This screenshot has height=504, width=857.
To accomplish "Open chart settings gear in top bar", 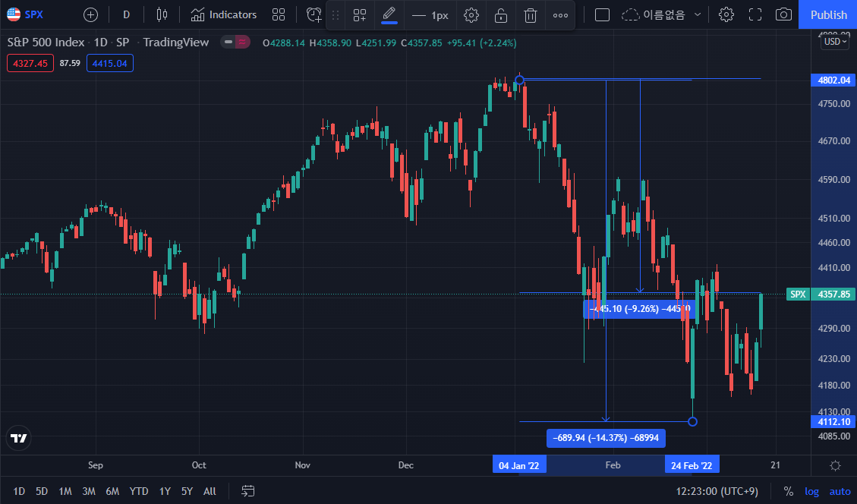I will (x=726, y=14).
